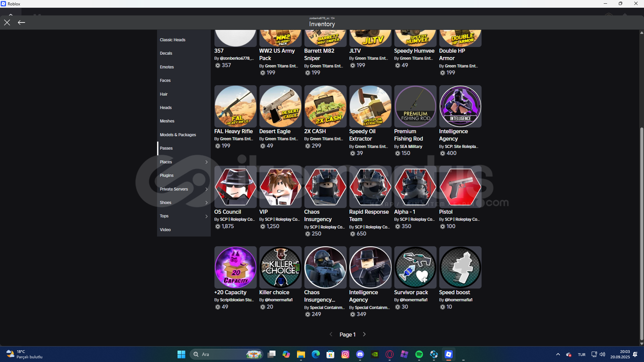The width and height of the screenshot is (644, 362).
Task: Select the Faces category
Action: pyautogui.click(x=184, y=81)
